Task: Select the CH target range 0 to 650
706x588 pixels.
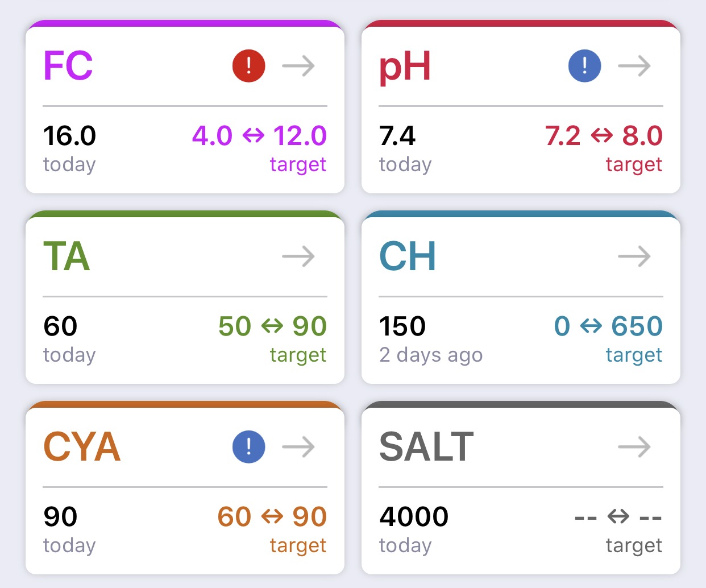Action: click(608, 326)
